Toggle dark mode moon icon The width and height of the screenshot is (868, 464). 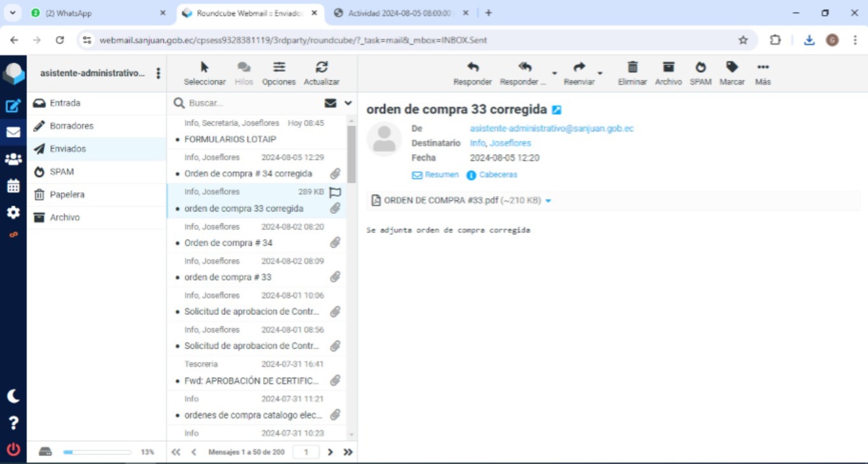[13, 397]
